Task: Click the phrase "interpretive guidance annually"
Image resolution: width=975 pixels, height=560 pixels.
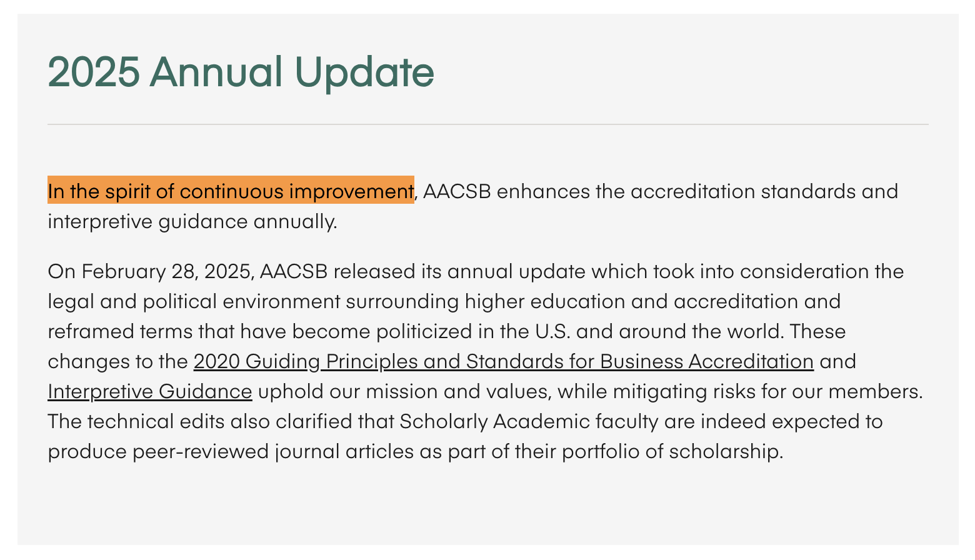Action: pos(192,222)
